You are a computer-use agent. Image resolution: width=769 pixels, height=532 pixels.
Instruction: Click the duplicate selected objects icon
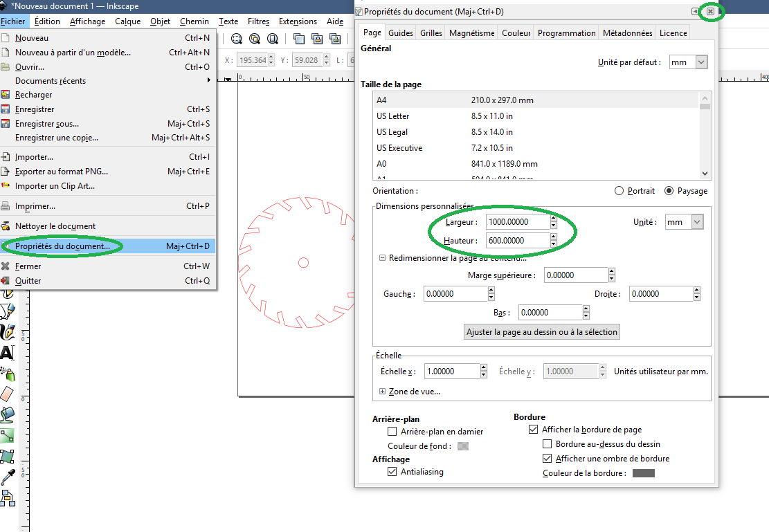point(299,39)
